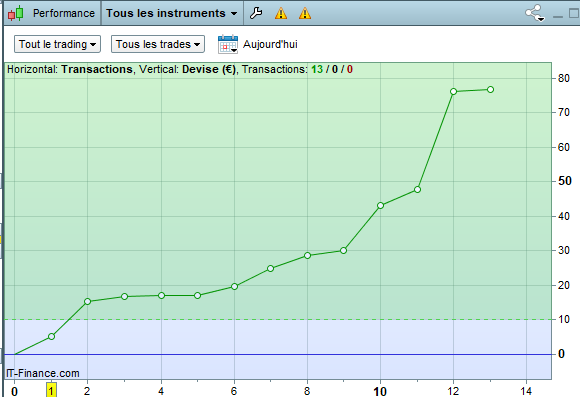Click the red 0 losing transactions count
The width and height of the screenshot is (580, 397).
point(350,69)
